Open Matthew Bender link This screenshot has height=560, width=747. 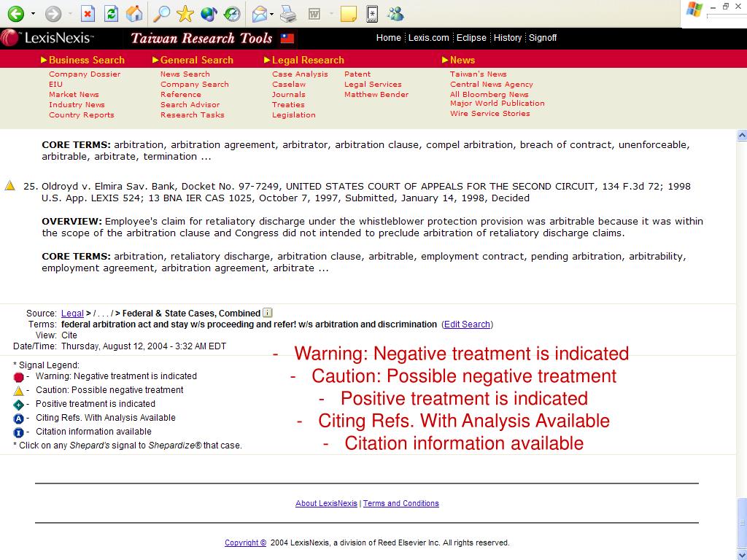376,94
